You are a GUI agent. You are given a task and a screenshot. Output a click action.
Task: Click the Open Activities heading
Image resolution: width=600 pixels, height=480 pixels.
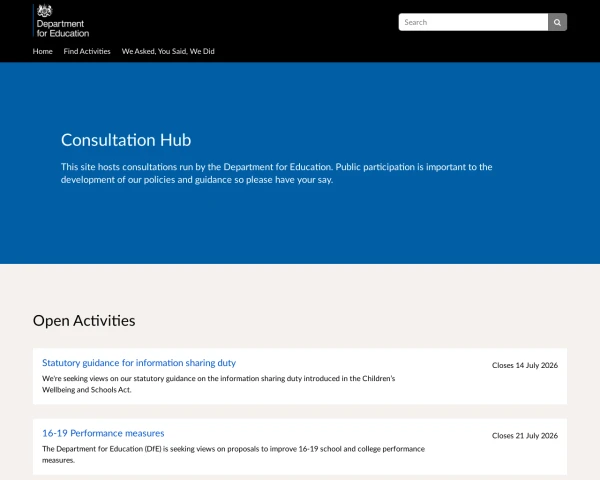point(84,320)
